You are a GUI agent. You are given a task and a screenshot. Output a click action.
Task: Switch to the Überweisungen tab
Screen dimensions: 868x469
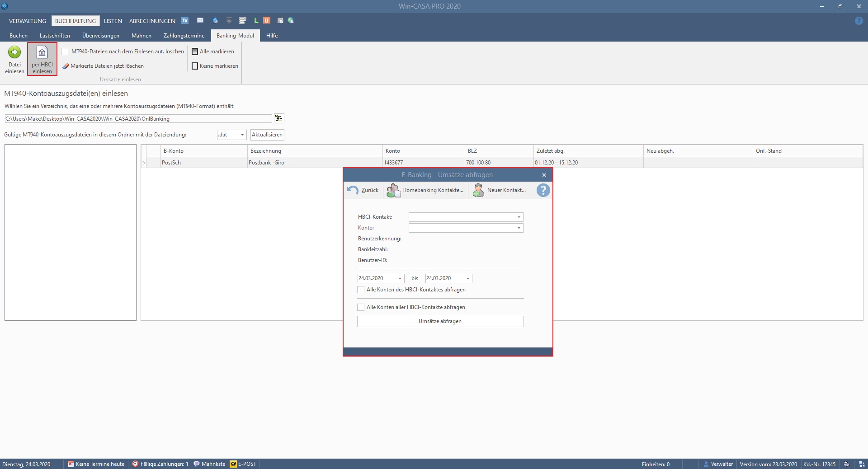pos(101,36)
